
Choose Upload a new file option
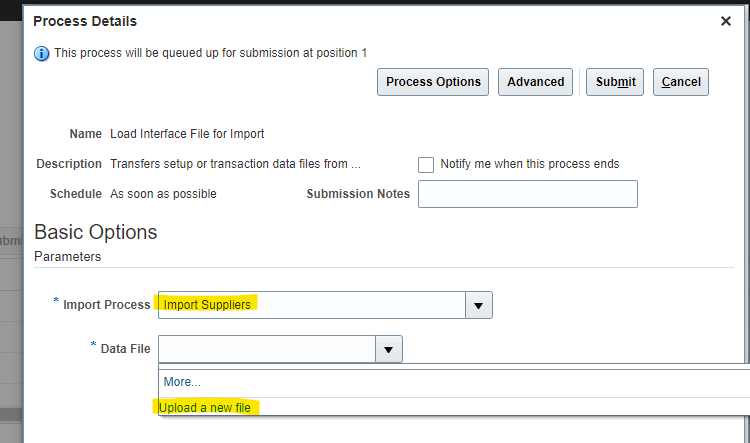click(205, 408)
